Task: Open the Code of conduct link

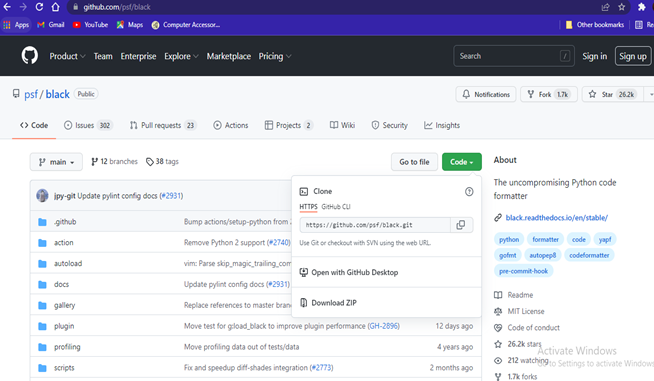Action: pos(527,328)
